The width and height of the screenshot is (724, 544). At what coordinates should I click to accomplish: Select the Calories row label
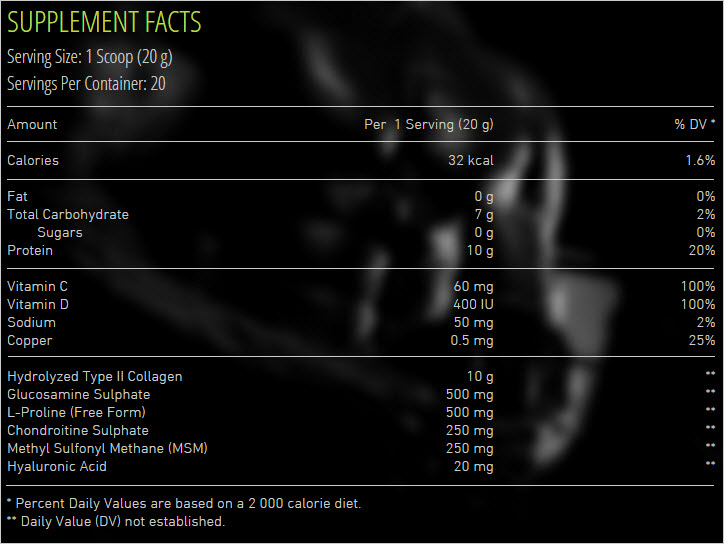point(33,161)
